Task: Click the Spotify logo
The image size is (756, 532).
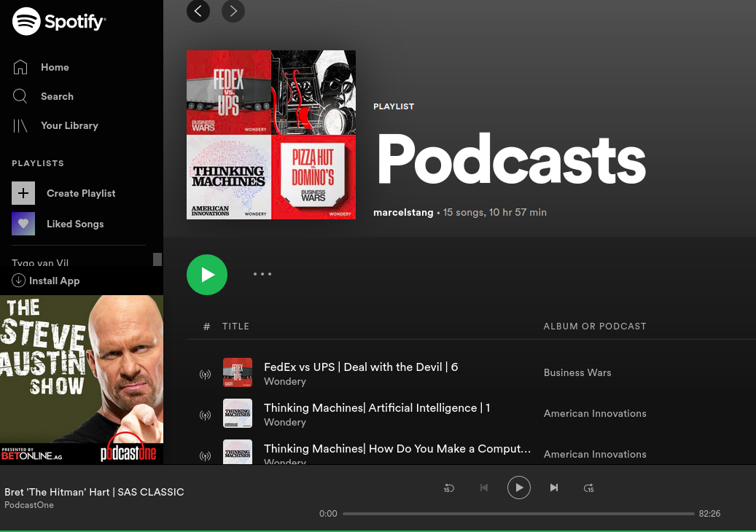Action: click(59, 22)
